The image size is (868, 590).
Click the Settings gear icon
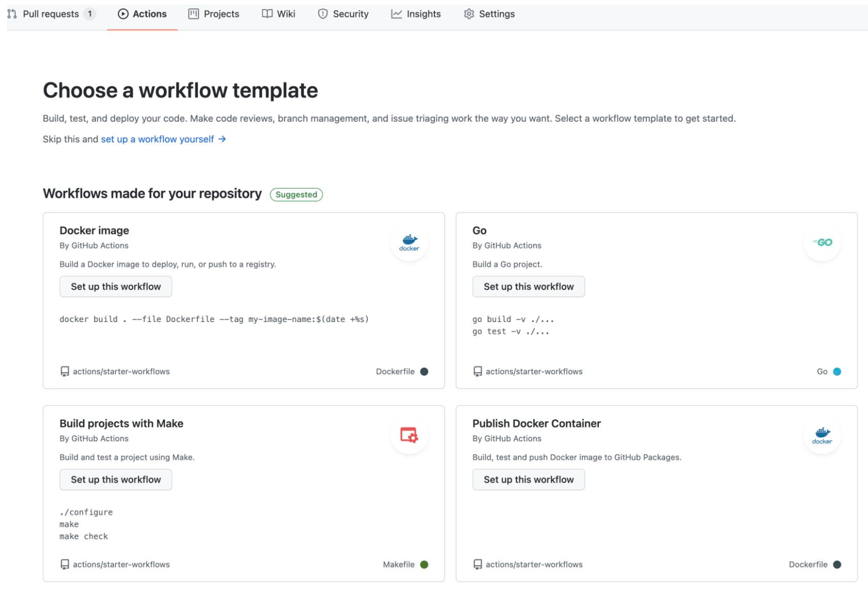coord(469,14)
